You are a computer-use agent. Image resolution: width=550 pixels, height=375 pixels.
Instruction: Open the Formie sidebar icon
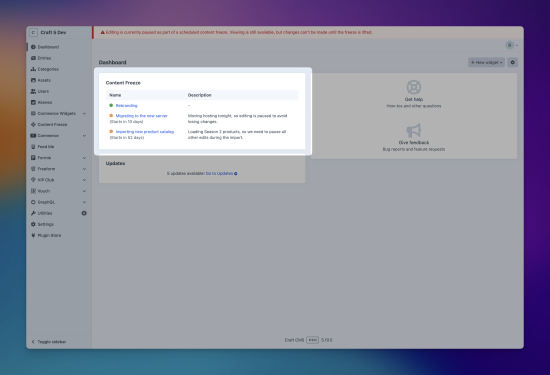coord(33,158)
